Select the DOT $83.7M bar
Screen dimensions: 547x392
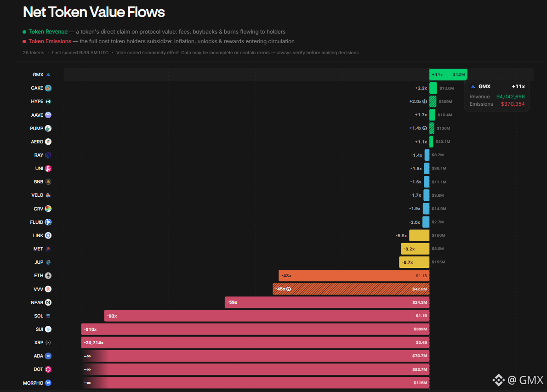click(256, 369)
